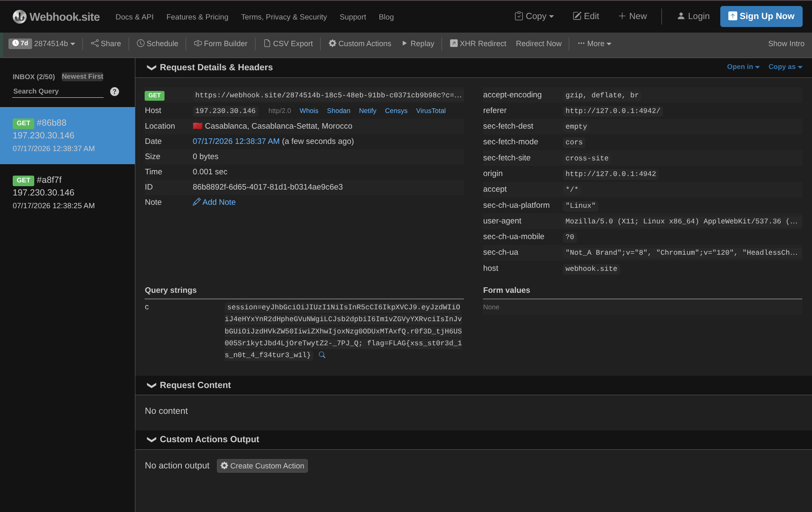
Task: Click the origin header value
Action: (x=611, y=174)
